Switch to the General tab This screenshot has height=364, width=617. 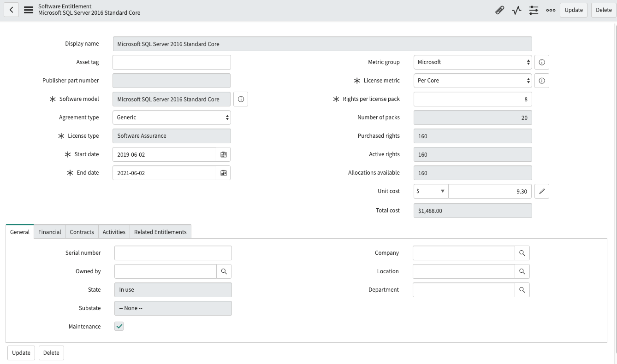click(x=20, y=232)
